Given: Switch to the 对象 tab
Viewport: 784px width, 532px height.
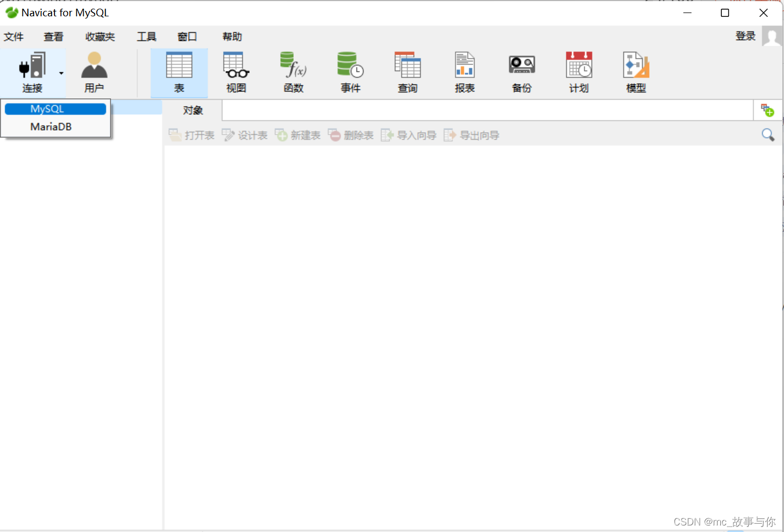Looking at the screenshot, I should pos(193,110).
